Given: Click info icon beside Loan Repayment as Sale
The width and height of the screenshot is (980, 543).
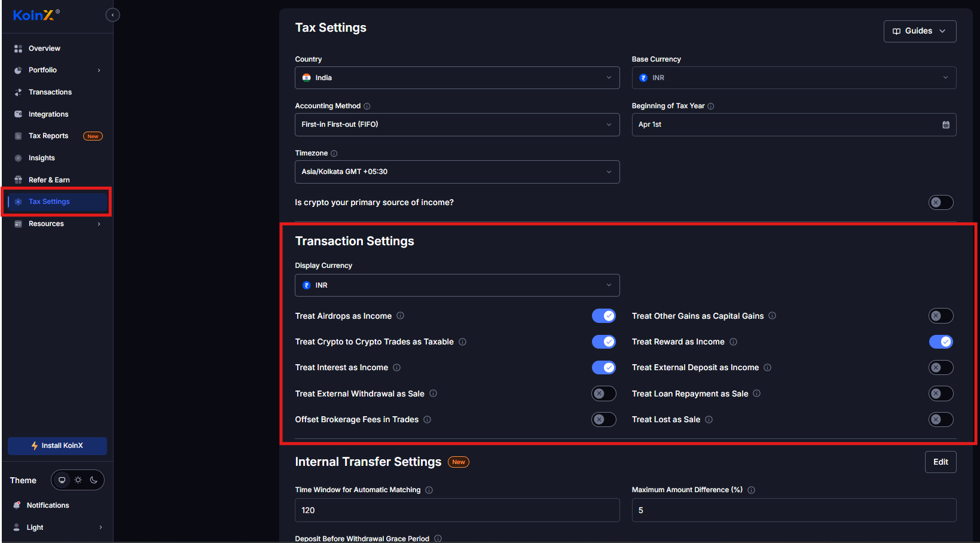Looking at the screenshot, I should click(x=757, y=393).
